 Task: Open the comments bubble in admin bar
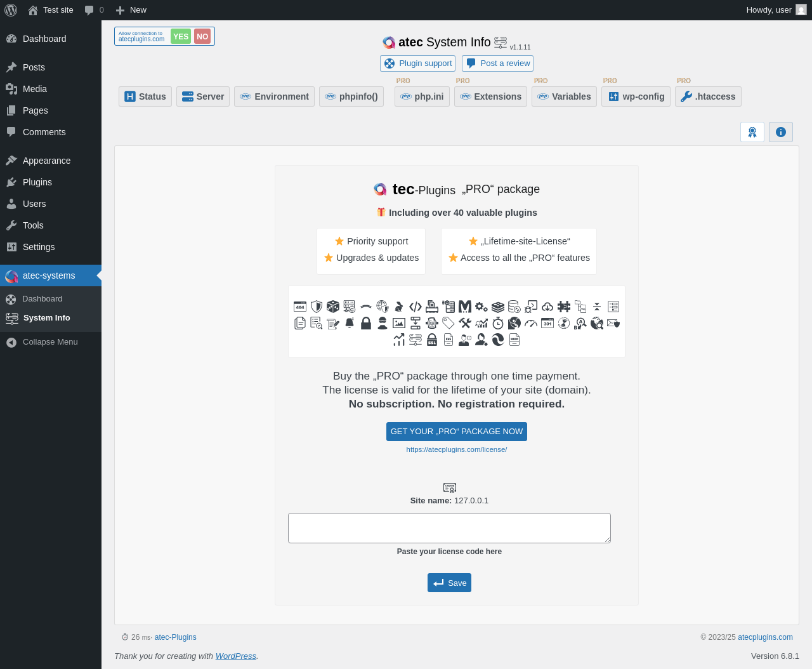(94, 10)
